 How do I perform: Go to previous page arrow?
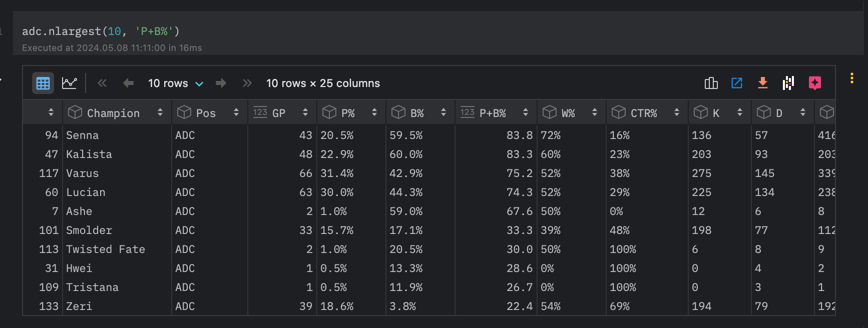pos(128,83)
